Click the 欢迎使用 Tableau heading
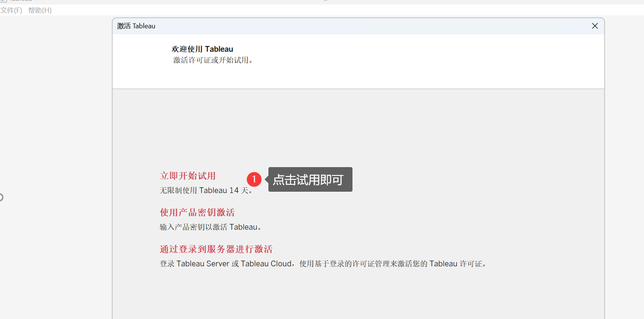 (203, 49)
